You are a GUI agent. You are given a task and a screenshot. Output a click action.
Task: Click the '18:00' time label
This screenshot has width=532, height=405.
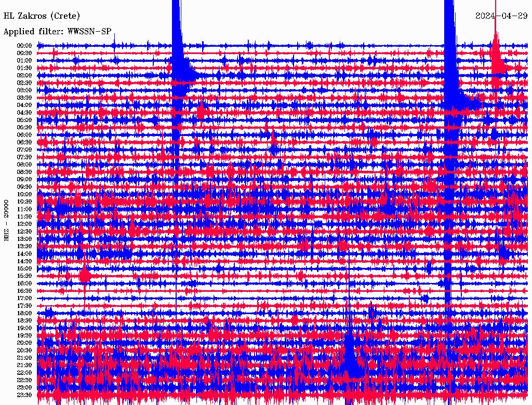coord(24,313)
